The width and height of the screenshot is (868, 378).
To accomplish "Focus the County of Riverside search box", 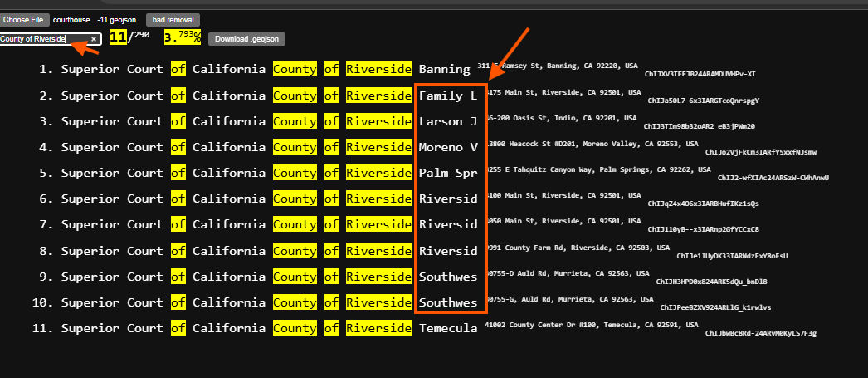I will 43,39.
